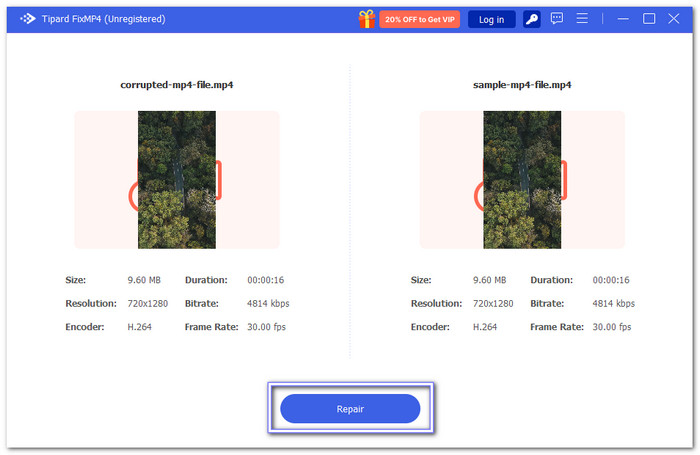
Task: Click the sample-mp4-file.mp4 file name
Action: pos(522,86)
